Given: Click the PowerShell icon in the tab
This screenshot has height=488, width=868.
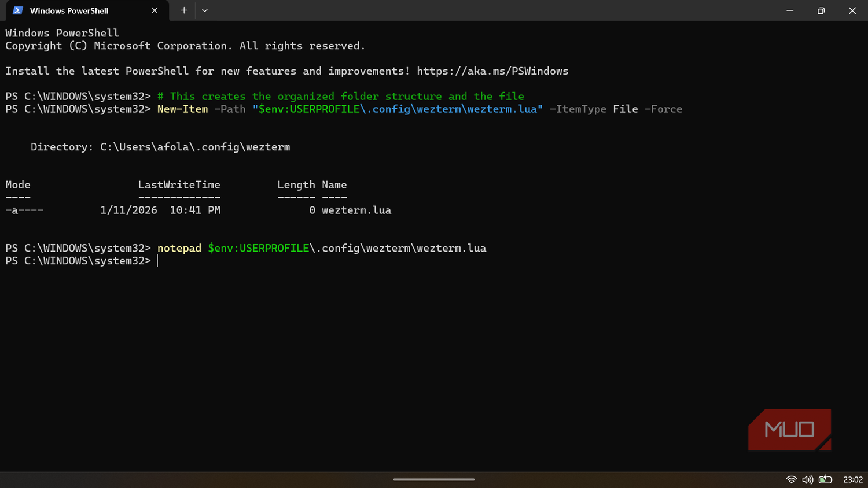Looking at the screenshot, I should coord(17,10).
